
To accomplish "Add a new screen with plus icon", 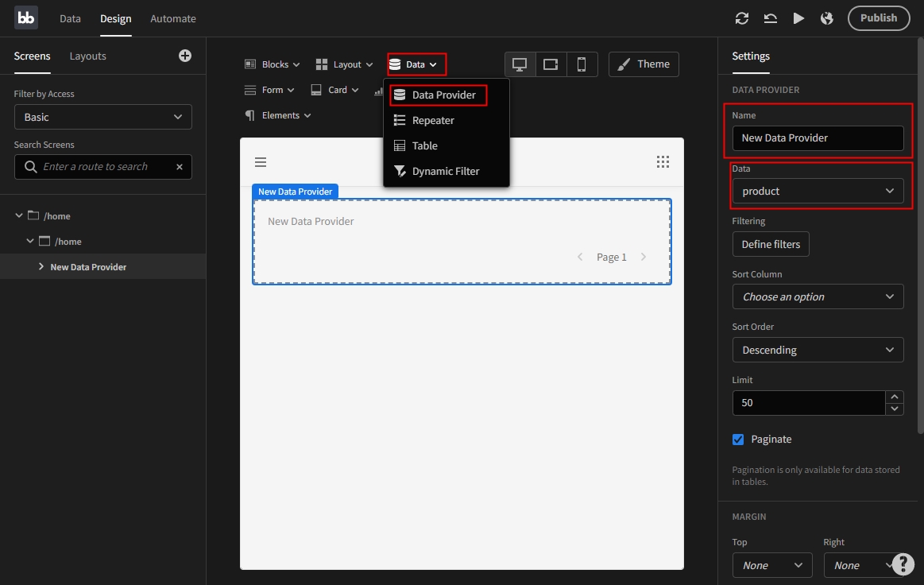I will pyautogui.click(x=185, y=56).
